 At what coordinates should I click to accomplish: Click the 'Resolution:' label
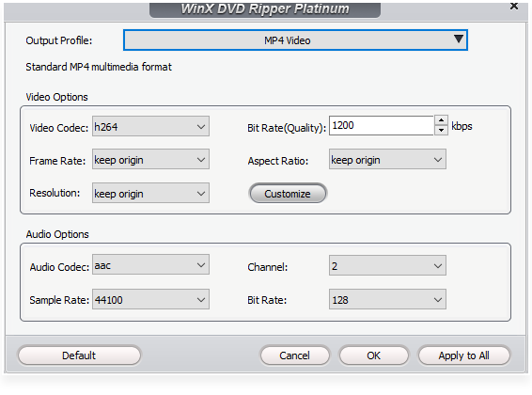55,193
